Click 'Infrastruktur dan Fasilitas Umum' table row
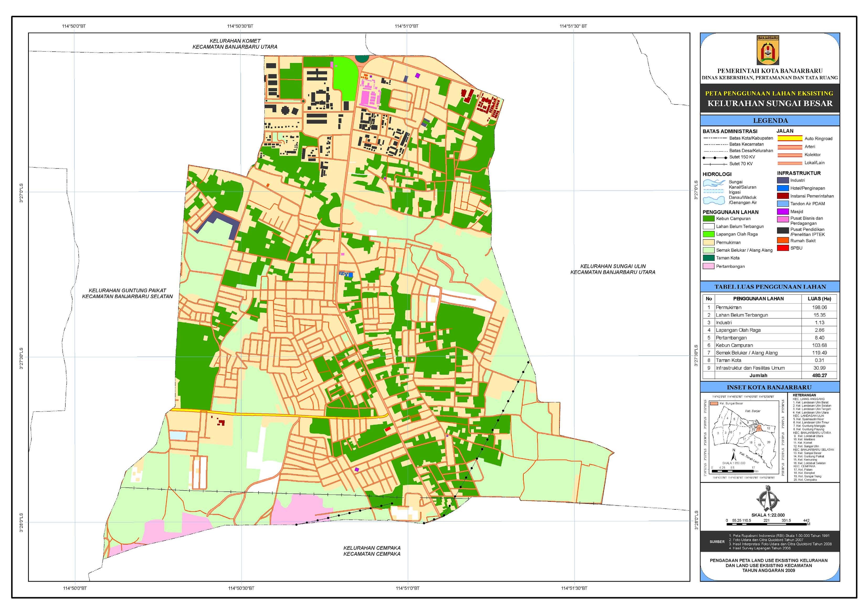The image size is (868, 613). tap(769, 368)
